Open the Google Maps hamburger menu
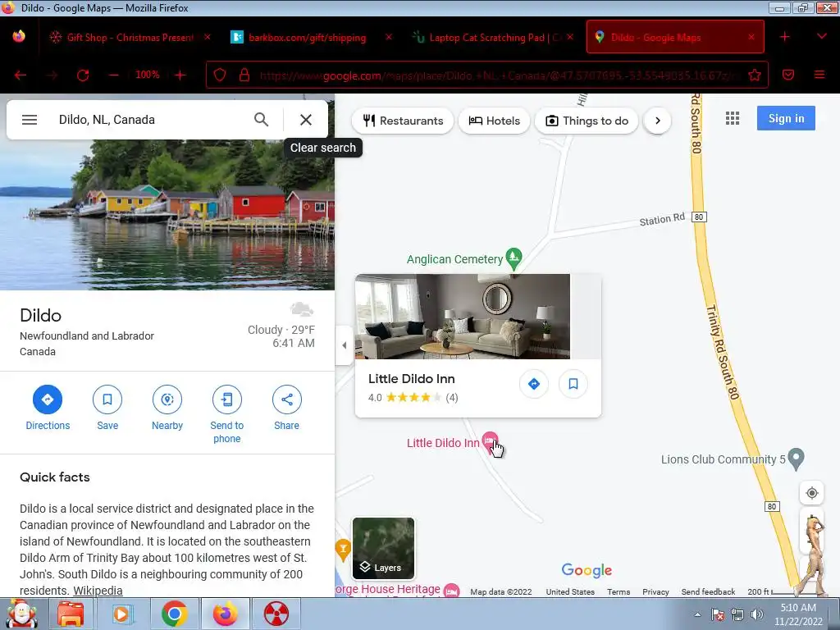The height and width of the screenshot is (630, 840). pyautogui.click(x=30, y=120)
